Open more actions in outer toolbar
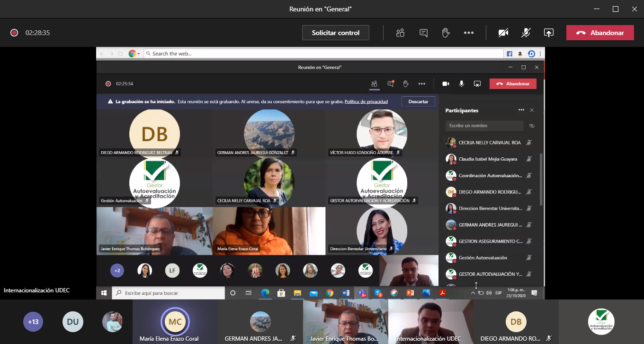The height and width of the screenshot is (344, 644). [469, 33]
